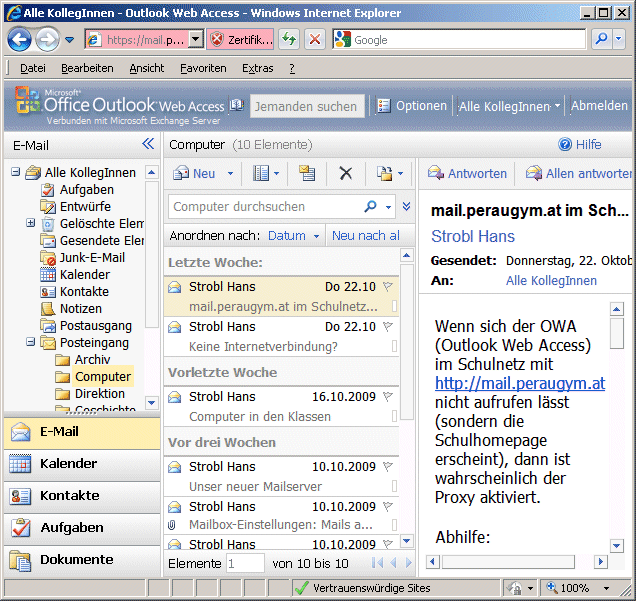The image size is (636, 602).
Task: Open the address book icon beside search
Action: pyautogui.click(x=237, y=105)
